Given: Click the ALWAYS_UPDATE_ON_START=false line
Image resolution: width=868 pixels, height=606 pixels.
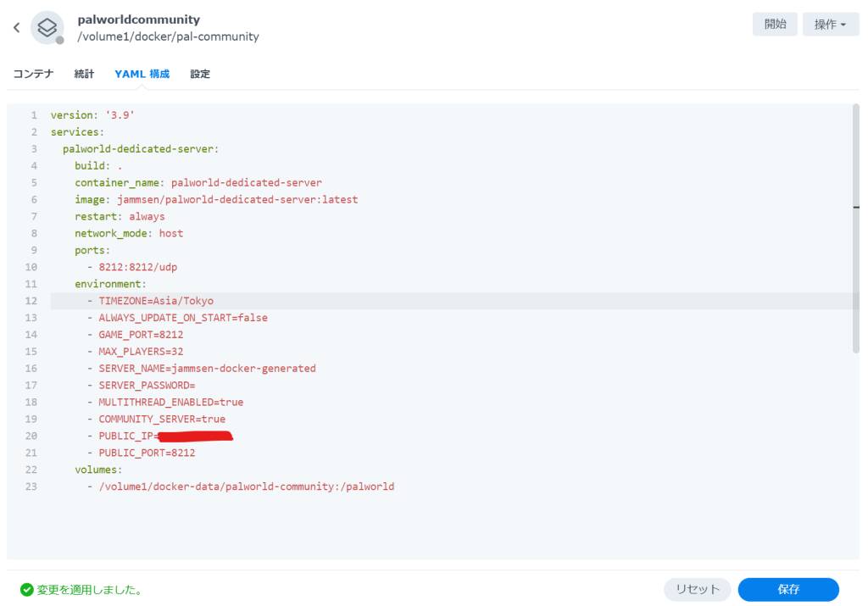Looking at the screenshot, I should (x=177, y=318).
